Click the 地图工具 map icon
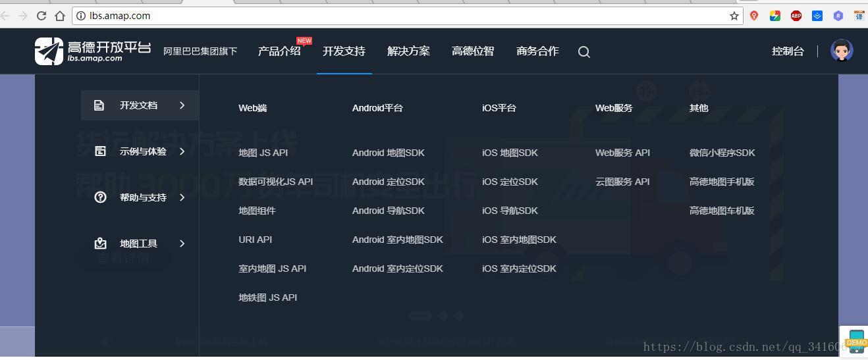Screen dimensions: 868x360 coord(100,244)
